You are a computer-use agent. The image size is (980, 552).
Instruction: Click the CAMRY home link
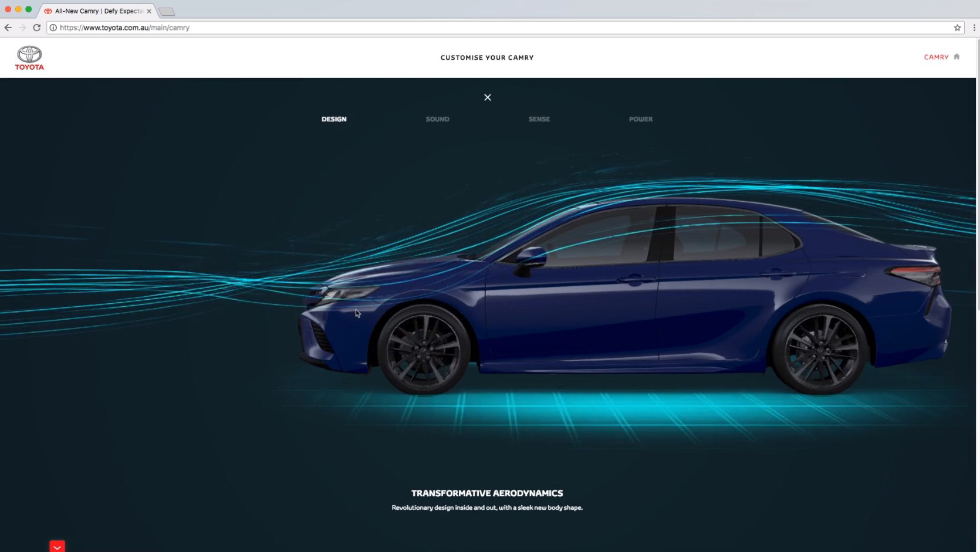[936, 57]
